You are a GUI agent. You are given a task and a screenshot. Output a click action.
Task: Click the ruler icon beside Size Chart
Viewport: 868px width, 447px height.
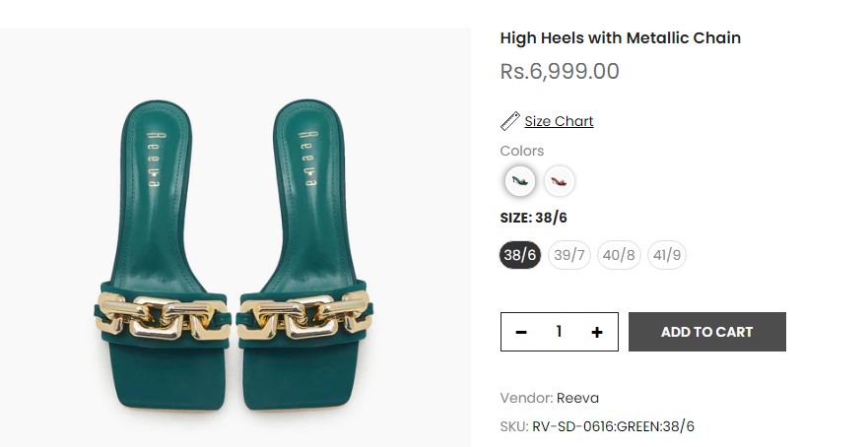tap(509, 121)
